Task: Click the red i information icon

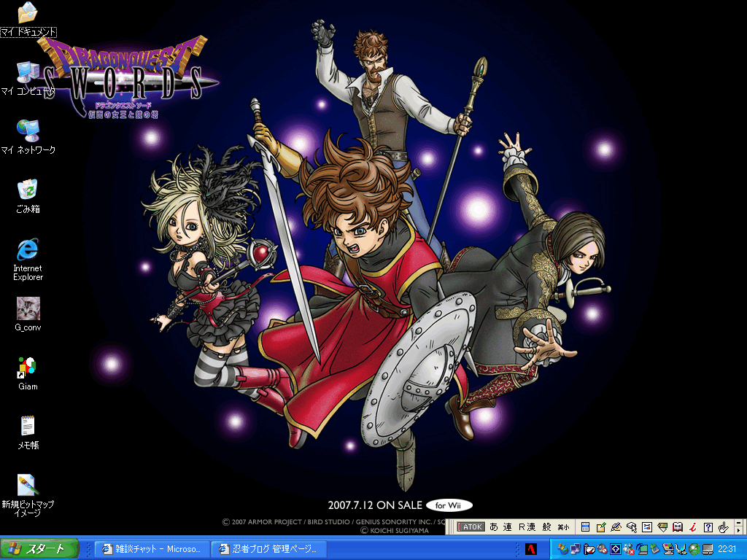Action: [x=693, y=527]
